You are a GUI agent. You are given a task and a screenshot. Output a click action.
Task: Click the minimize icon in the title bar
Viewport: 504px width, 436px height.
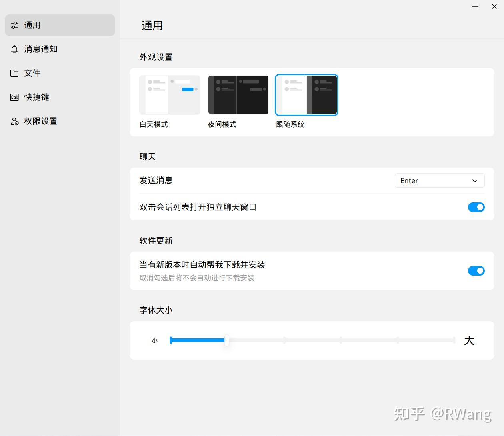(x=475, y=6)
